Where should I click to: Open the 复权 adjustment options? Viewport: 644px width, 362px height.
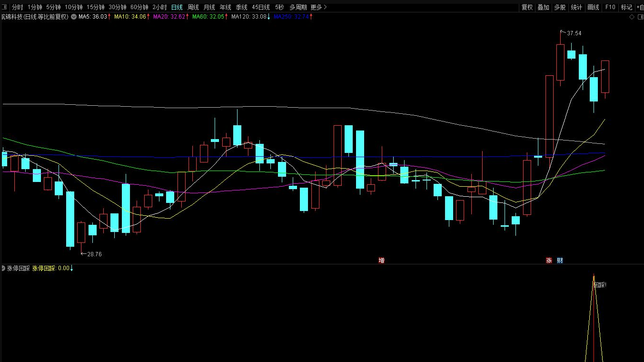click(527, 7)
